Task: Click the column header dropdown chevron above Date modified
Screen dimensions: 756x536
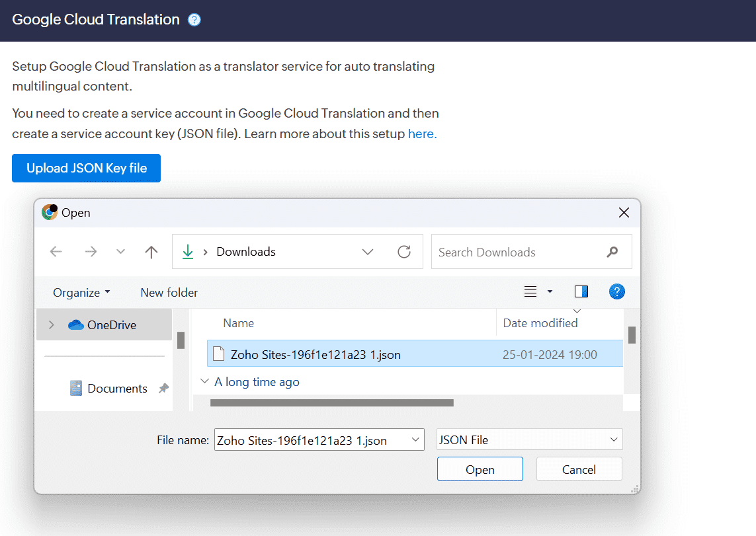Action: click(x=577, y=311)
